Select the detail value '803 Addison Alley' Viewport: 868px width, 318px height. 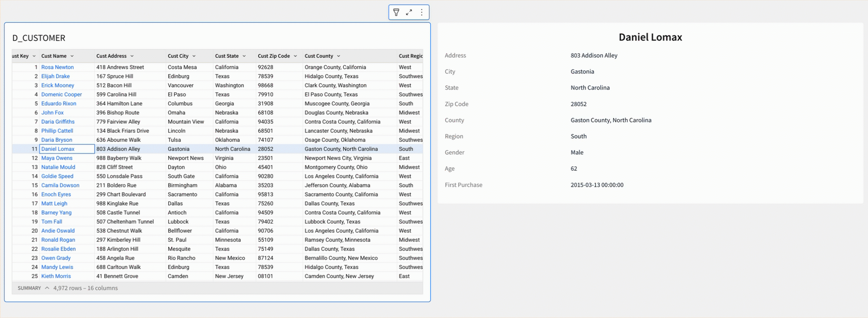click(594, 55)
